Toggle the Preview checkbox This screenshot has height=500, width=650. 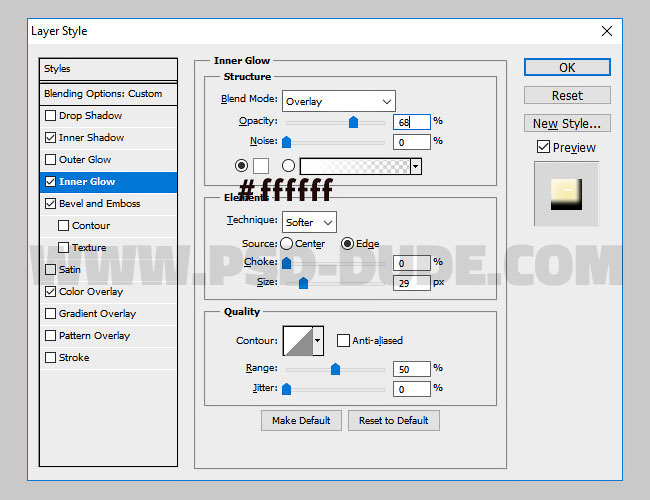[543, 147]
